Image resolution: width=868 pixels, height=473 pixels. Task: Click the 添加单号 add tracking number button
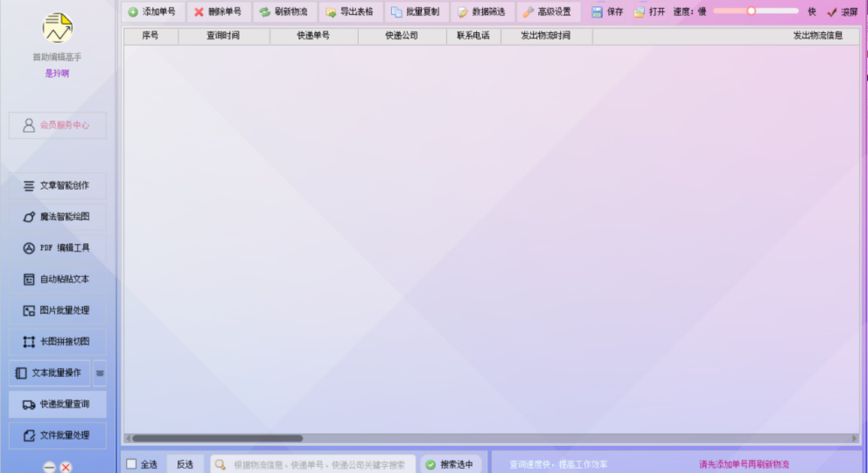pyautogui.click(x=153, y=11)
